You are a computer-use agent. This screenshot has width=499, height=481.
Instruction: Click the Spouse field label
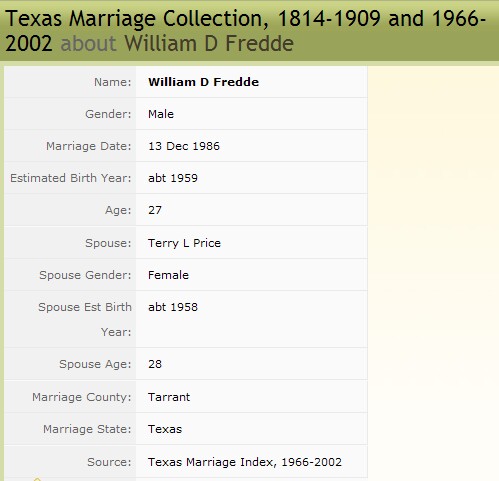pos(108,243)
